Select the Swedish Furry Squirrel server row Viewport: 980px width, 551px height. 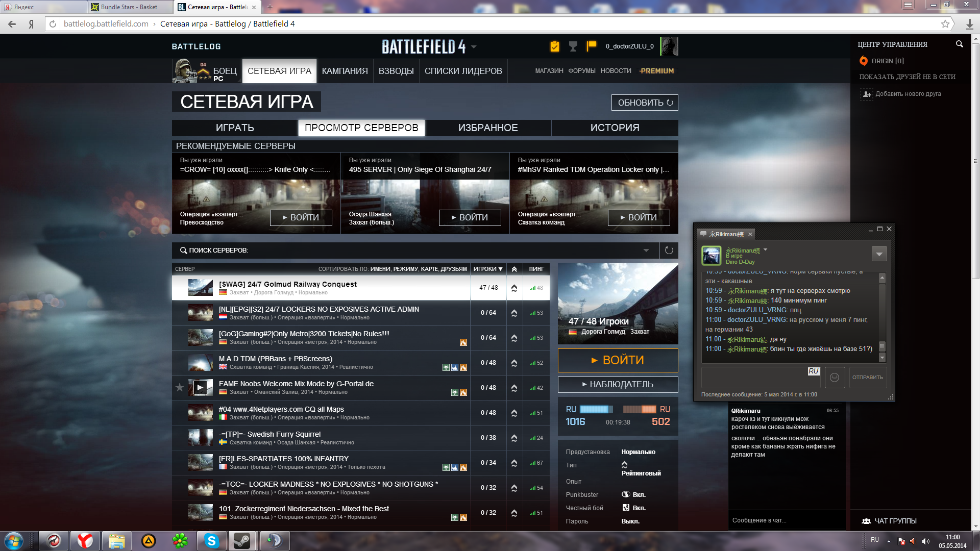point(361,438)
